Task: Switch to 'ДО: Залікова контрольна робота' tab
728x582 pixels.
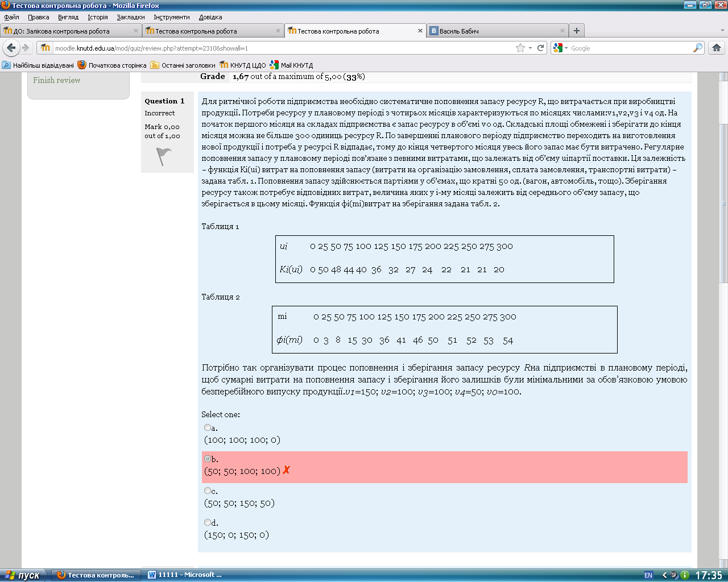Action: (71, 31)
